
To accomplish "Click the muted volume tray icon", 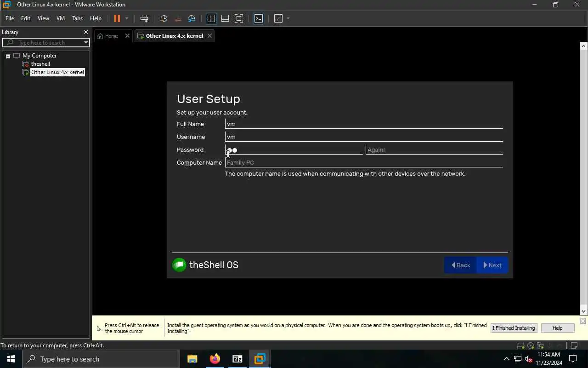I will pyautogui.click(x=529, y=359).
